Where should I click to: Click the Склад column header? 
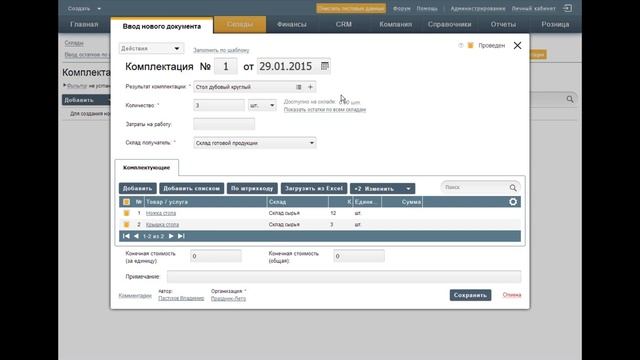coord(298,202)
